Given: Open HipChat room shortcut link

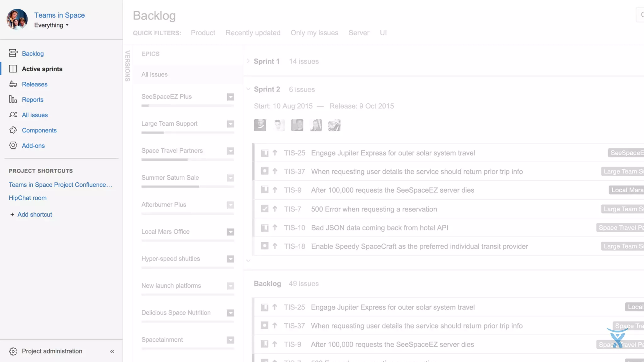Looking at the screenshot, I should click(x=28, y=198).
